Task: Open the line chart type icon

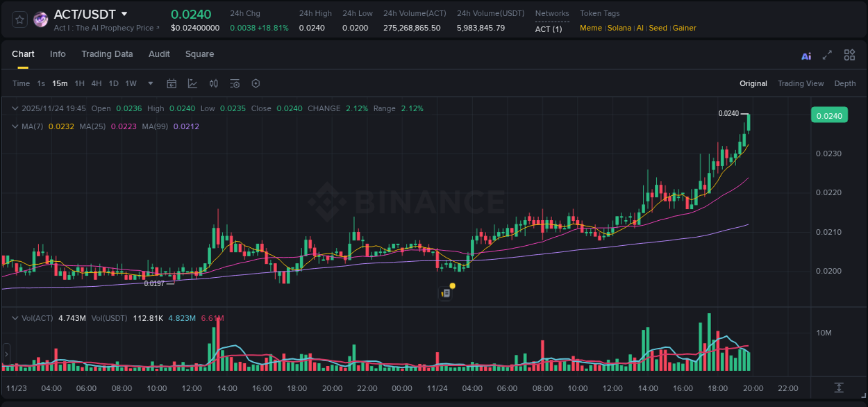Action: point(192,83)
